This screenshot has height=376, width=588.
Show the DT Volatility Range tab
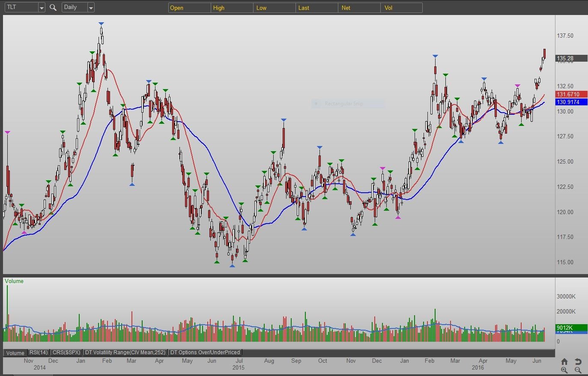point(125,352)
